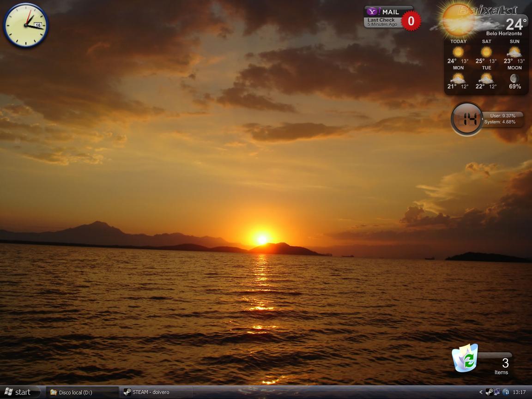Click the MOON phase icon

point(514,79)
